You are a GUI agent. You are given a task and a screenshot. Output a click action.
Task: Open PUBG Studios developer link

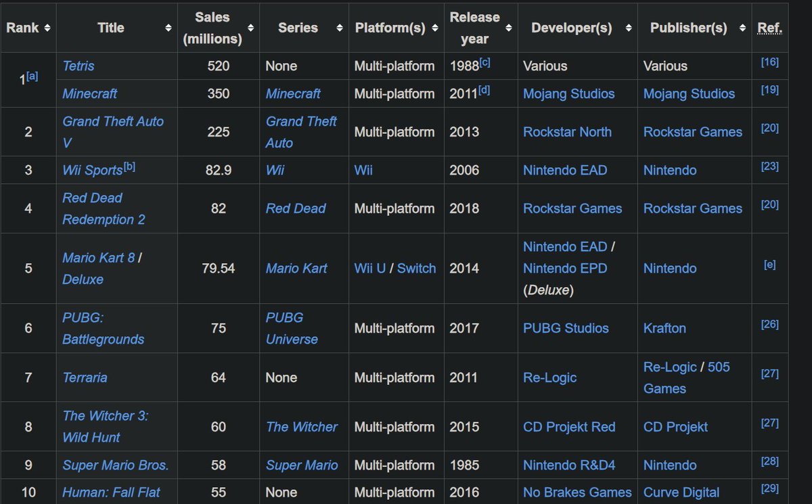(x=566, y=328)
